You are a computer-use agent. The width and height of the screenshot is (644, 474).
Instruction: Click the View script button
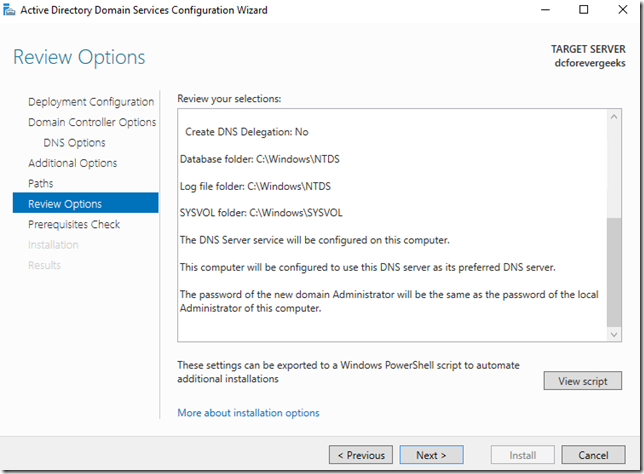(582, 381)
